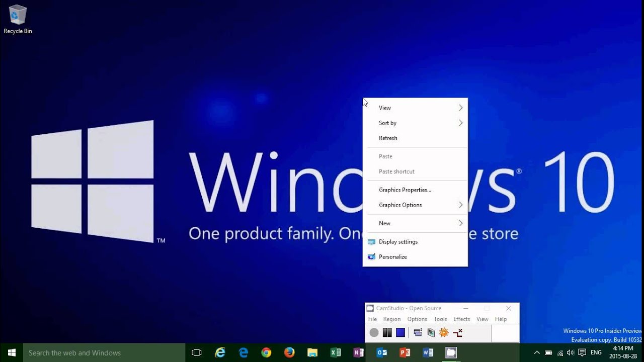This screenshot has height=362, width=644.
Task: Pause recording in CamStudio toolbar
Action: (387, 332)
